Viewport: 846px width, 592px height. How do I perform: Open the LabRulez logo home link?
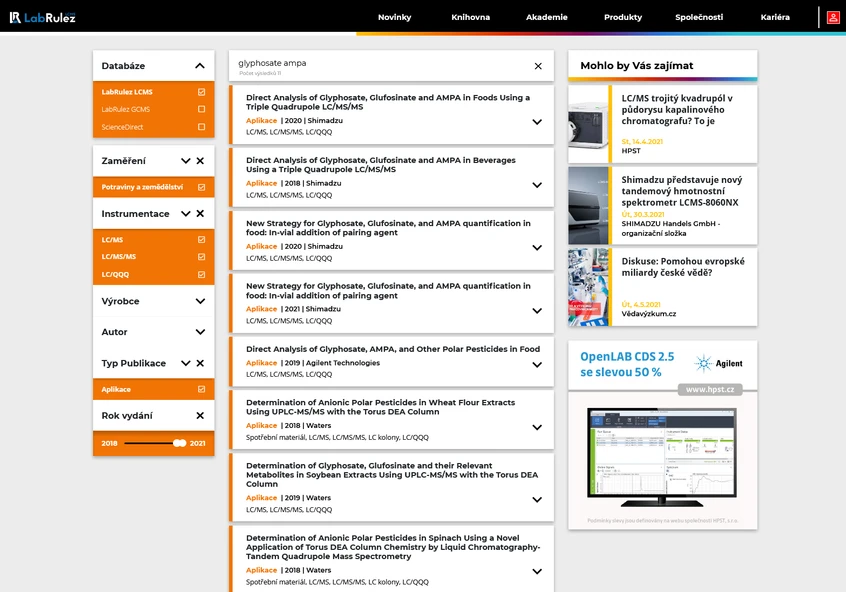43,17
